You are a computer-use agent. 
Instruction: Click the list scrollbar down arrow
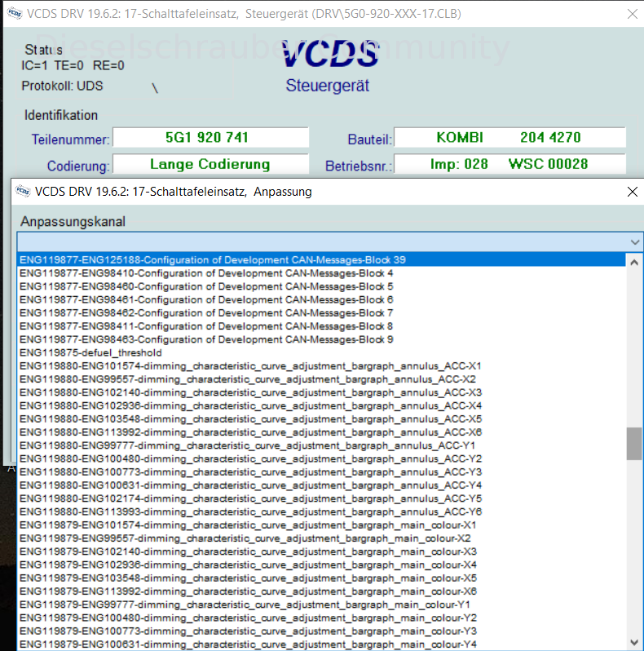634,643
